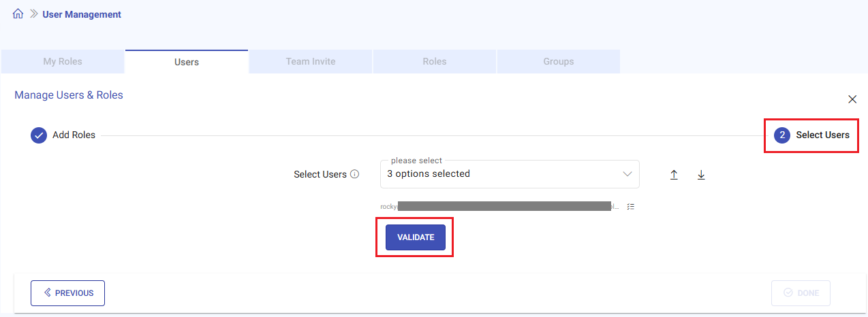Click the info icon next to Select Users
The height and width of the screenshot is (317, 868).
click(354, 174)
